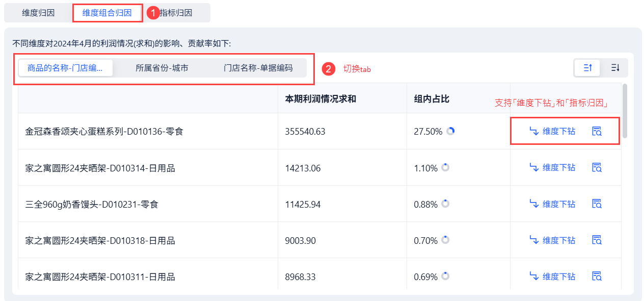
Task: Select 所属省份-城市 dimension combination
Action: coord(162,68)
